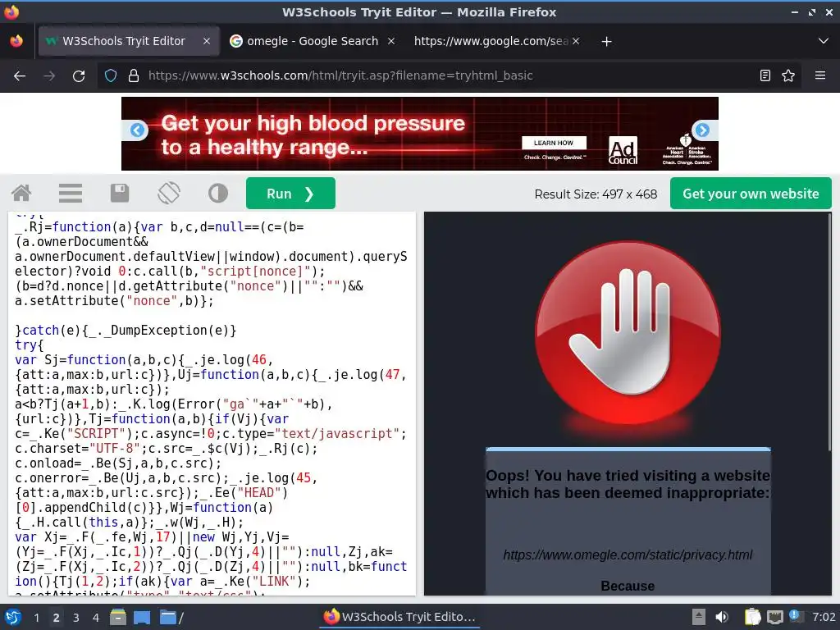840x630 pixels.
Task: Click the red stop-hand image in result
Action: click(628, 335)
